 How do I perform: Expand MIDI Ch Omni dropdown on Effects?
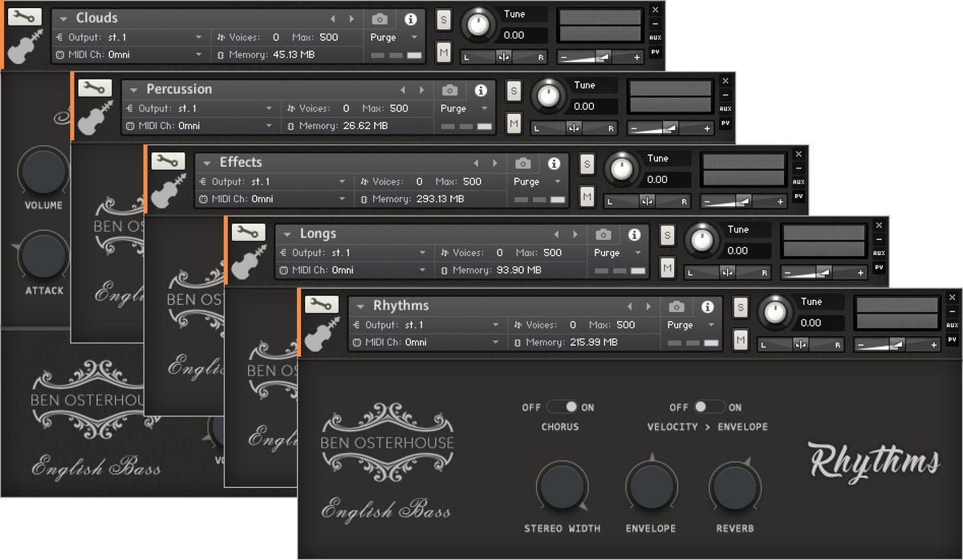(x=272, y=199)
